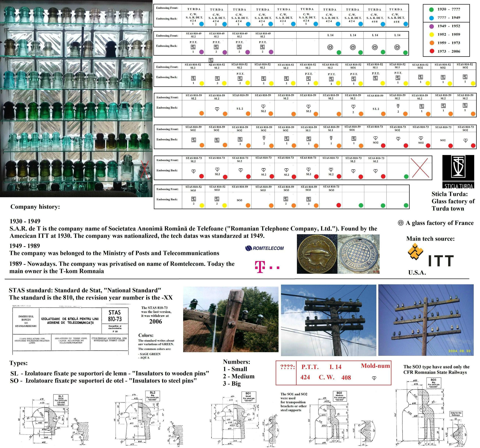This screenshot has width=480, height=448.
Task: Click the red X over the shelf photo
Action: (x=145, y=170)
